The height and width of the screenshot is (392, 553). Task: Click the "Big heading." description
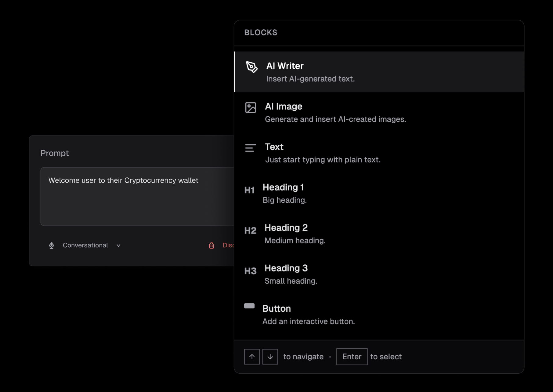tap(284, 200)
